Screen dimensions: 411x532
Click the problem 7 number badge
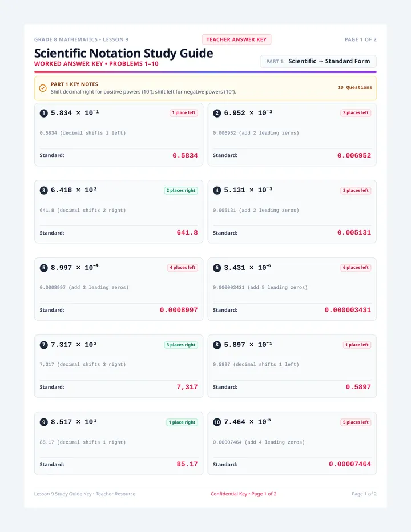44,345
